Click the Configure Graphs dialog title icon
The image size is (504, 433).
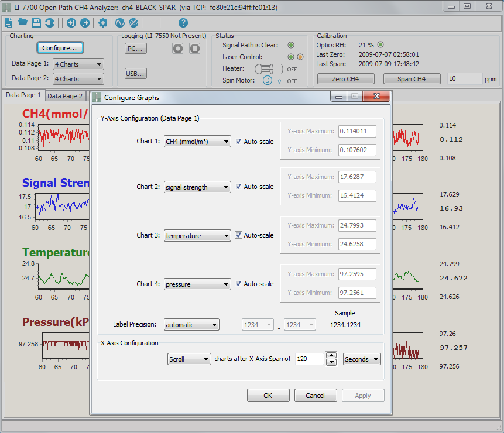point(97,97)
